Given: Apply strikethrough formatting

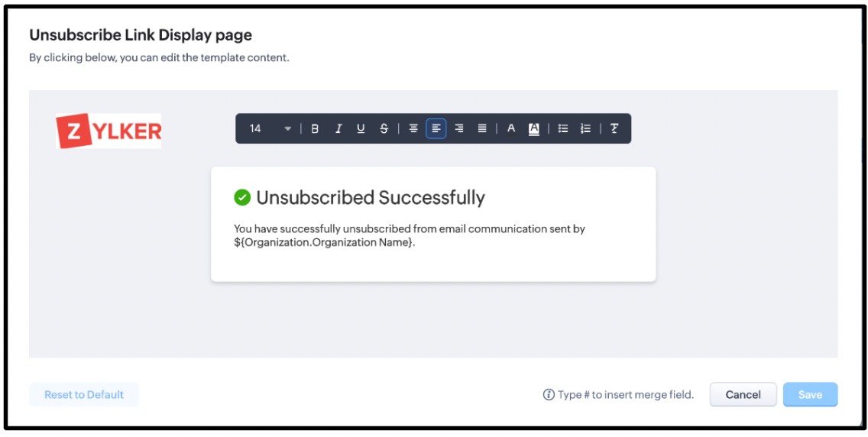Looking at the screenshot, I should 384,128.
